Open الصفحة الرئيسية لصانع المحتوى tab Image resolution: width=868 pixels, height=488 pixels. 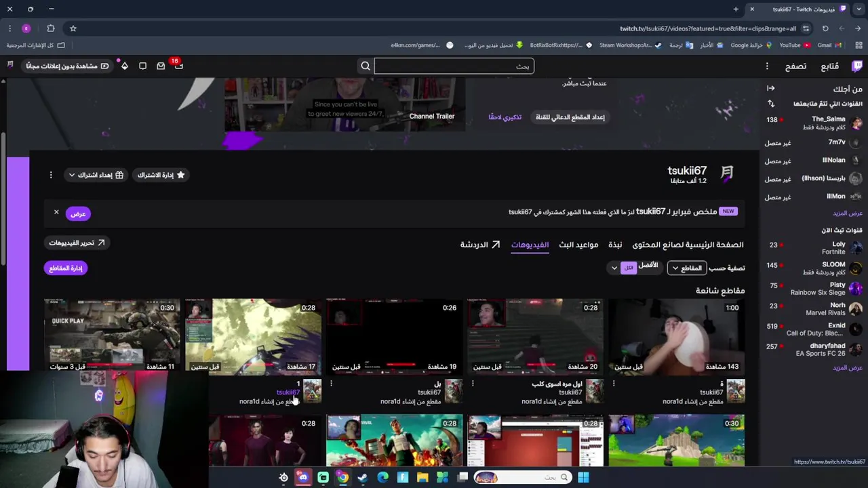pos(688,245)
